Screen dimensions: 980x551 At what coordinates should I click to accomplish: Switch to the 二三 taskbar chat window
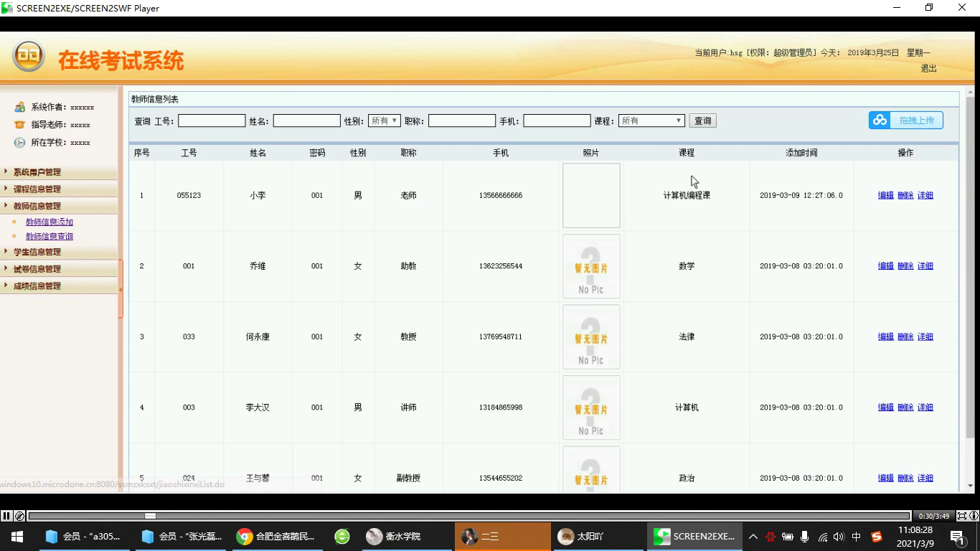point(503,537)
